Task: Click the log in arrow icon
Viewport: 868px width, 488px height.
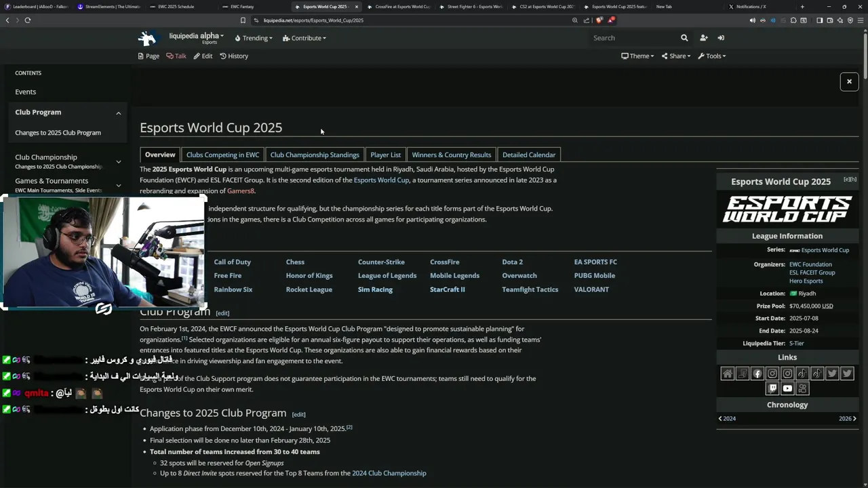Action: pyautogui.click(x=721, y=38)
